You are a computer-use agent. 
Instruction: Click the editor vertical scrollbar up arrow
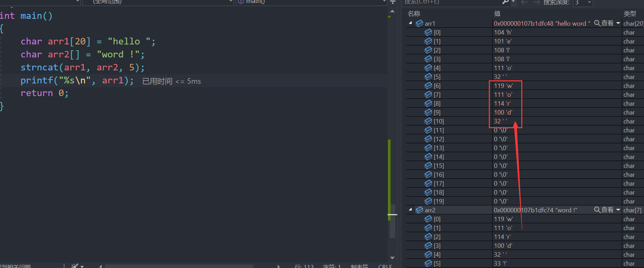click(392, 11)
